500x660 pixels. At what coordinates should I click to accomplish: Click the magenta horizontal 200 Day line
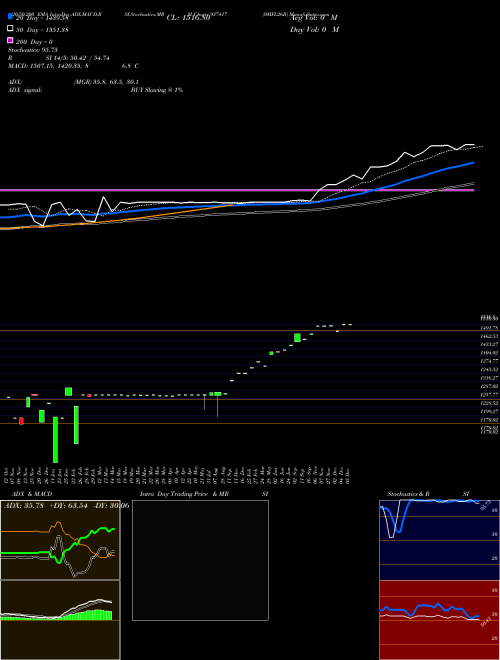(237, 190)
